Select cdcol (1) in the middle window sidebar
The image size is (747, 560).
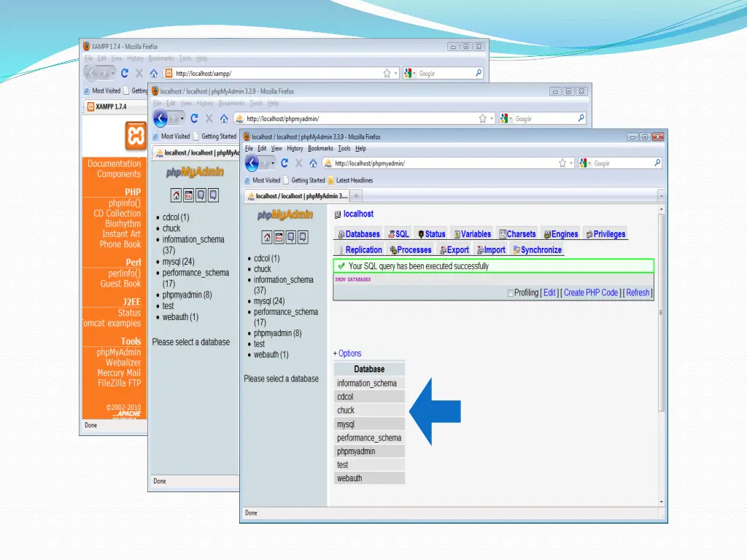176,217
